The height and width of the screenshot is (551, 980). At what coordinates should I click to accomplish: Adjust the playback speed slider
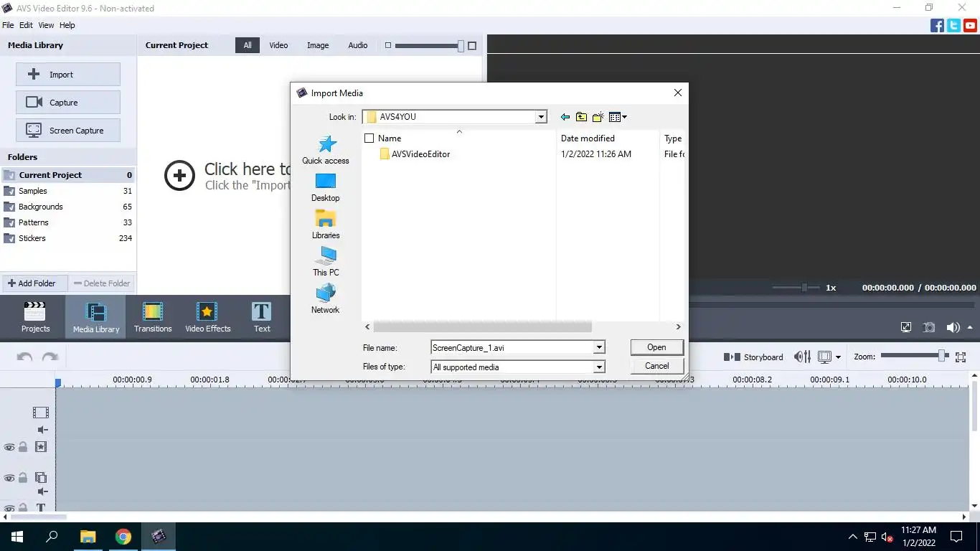(804, 287)
